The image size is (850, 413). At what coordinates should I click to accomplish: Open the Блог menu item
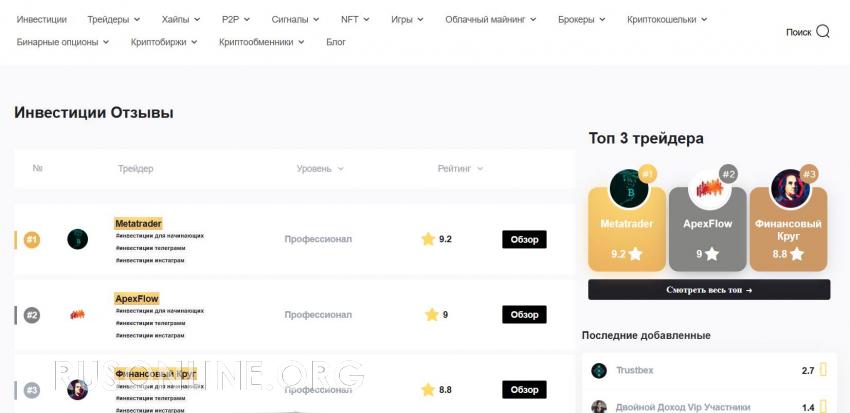click(336, 42)
